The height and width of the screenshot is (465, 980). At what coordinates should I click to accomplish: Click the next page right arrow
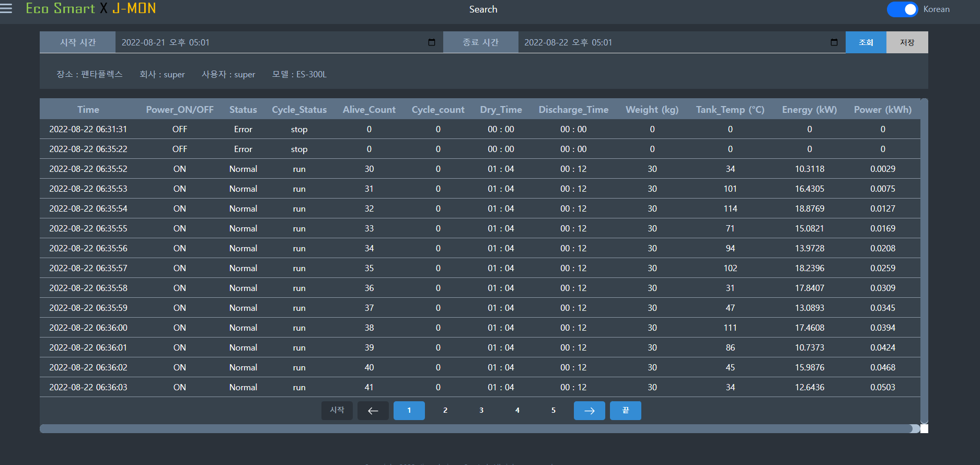pos(589,411)
